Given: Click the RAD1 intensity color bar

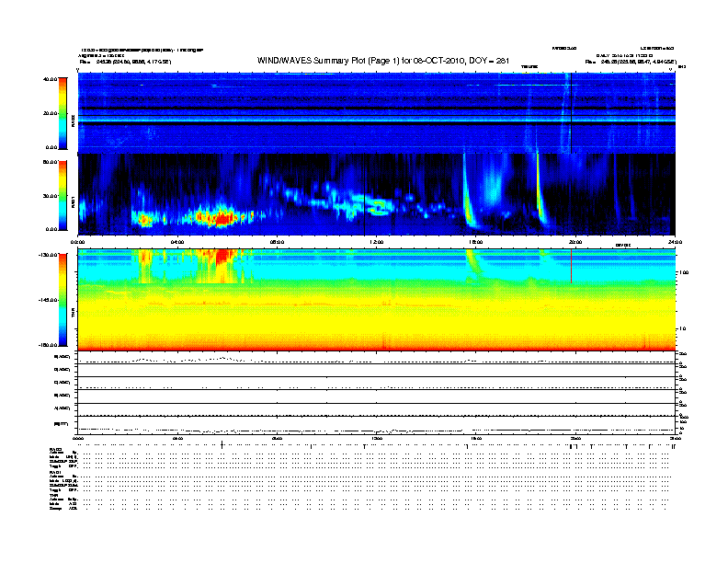Looking at the screenshot, I should point(63,196).
